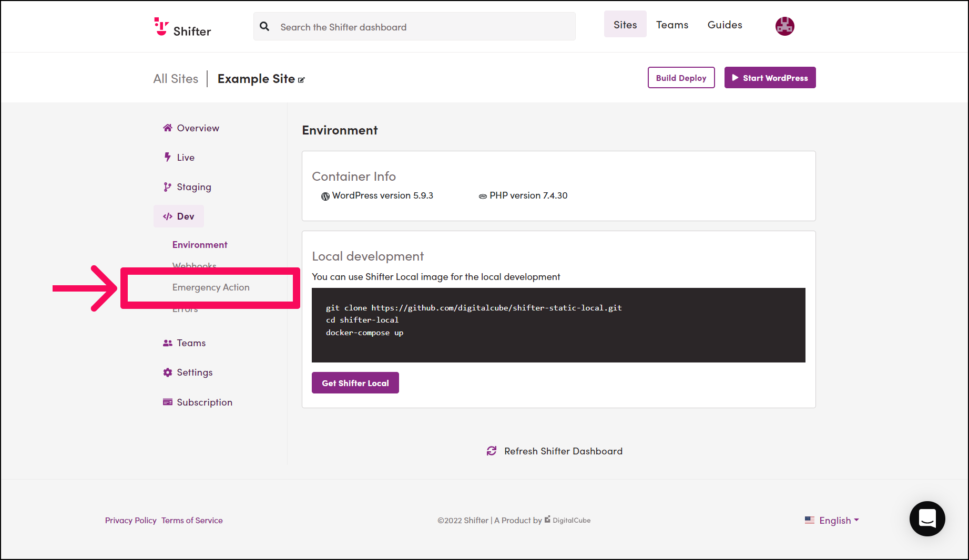Screen dimensions: 969x560
Task: Click Refresh Shifter Dashboard link
Action: click(555, 451)
